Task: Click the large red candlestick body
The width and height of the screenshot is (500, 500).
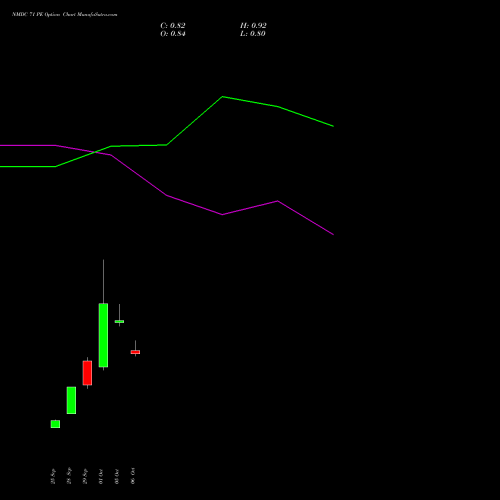Action: coord(87,373)
